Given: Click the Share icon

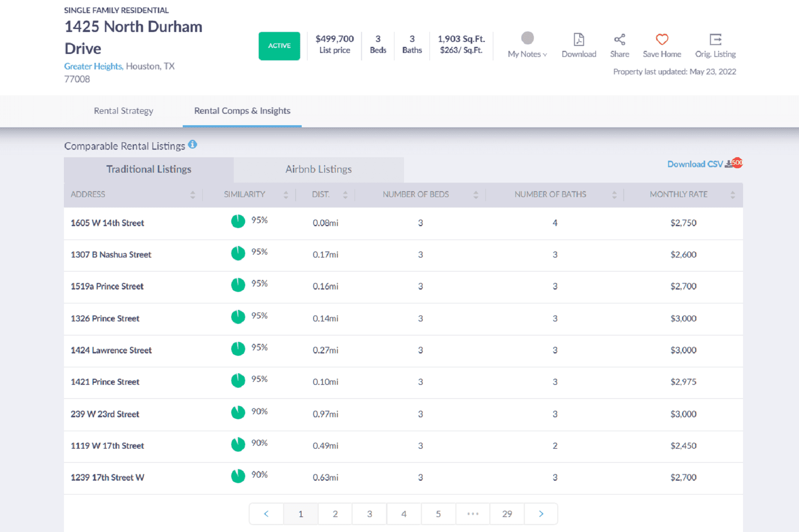Looking at the screenshot, I should coord(619,39).
